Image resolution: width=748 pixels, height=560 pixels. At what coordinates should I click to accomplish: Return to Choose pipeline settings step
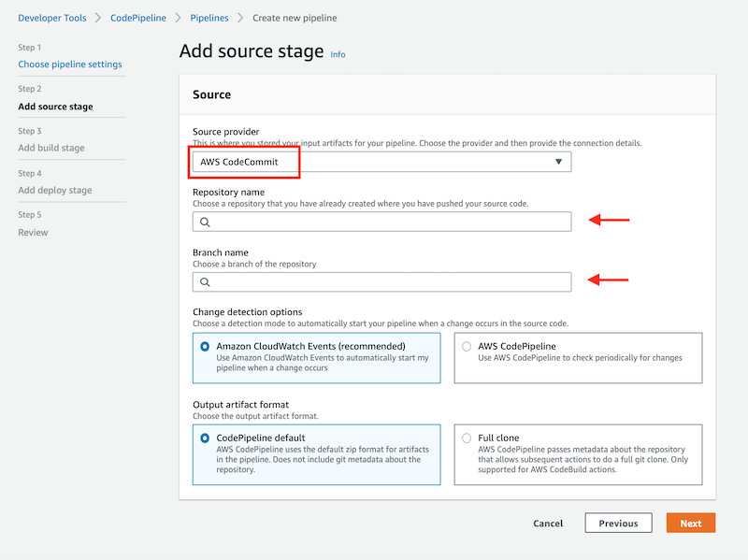coord(70,64)
